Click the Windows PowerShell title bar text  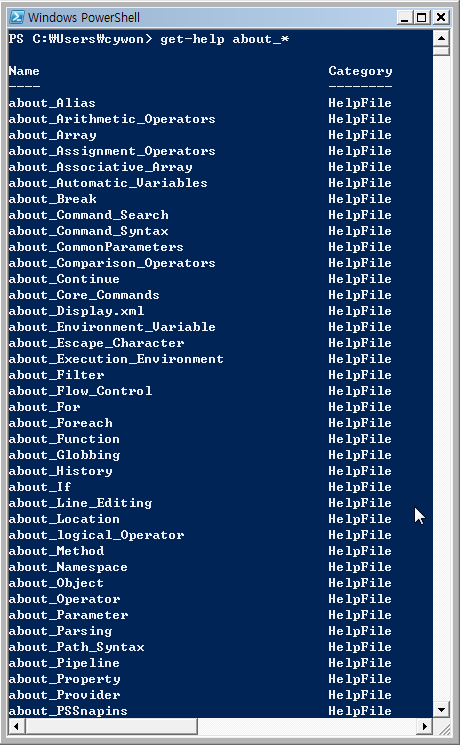[84, 18]
